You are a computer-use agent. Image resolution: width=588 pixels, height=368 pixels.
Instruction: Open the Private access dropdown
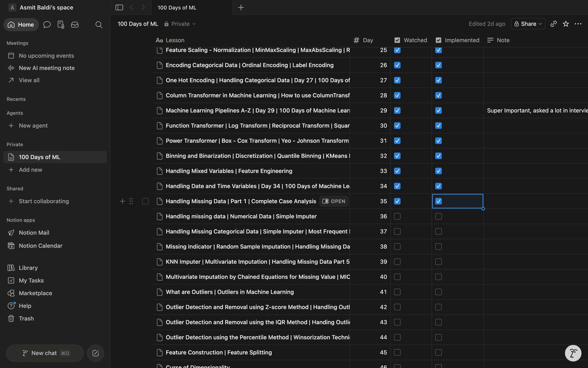pyautogui.click(x=180, y=24)
